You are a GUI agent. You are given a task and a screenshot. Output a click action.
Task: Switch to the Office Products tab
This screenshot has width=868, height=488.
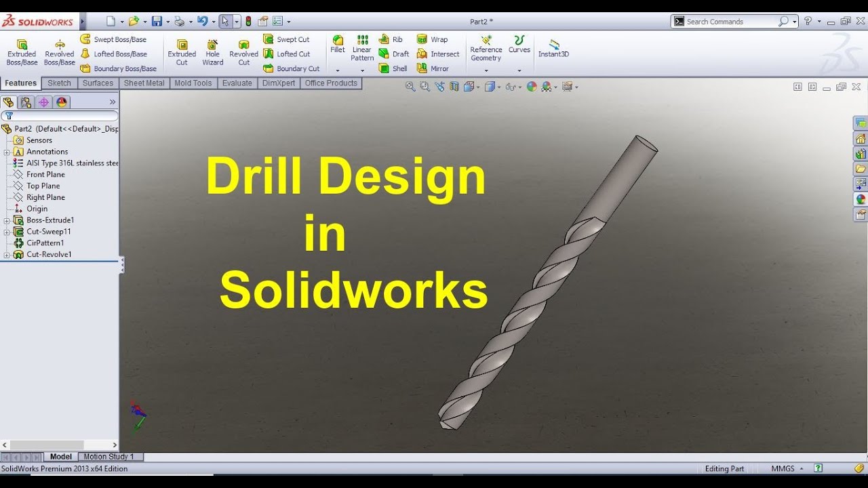(x=331, y=83)
